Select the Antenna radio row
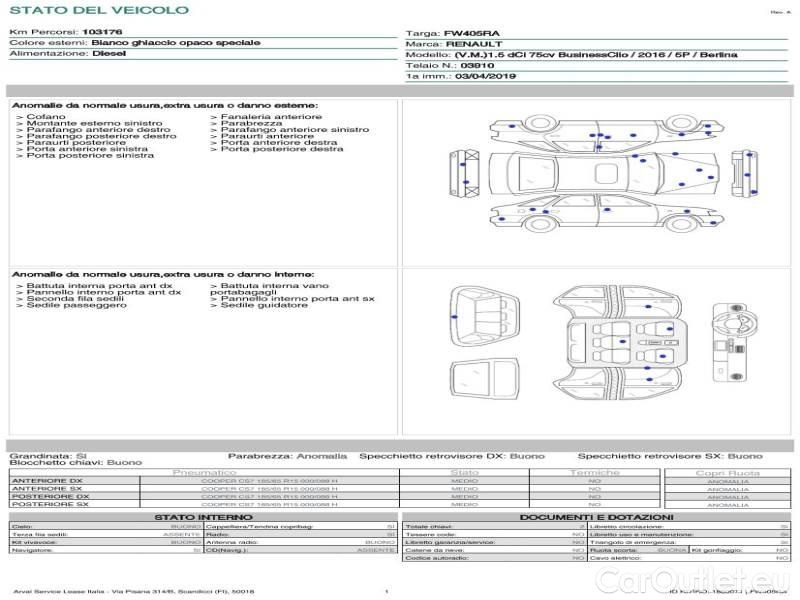This screenshot has height=600, width=800. tap(301, 542)
